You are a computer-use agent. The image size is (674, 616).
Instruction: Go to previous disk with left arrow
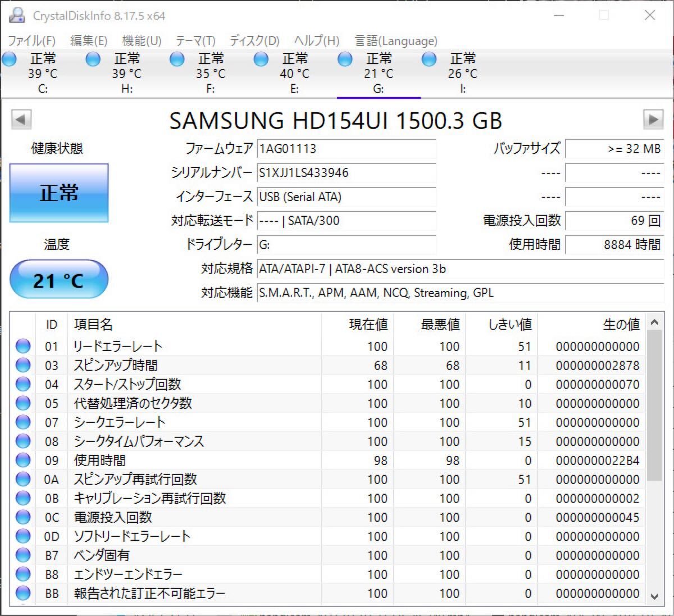21,120
